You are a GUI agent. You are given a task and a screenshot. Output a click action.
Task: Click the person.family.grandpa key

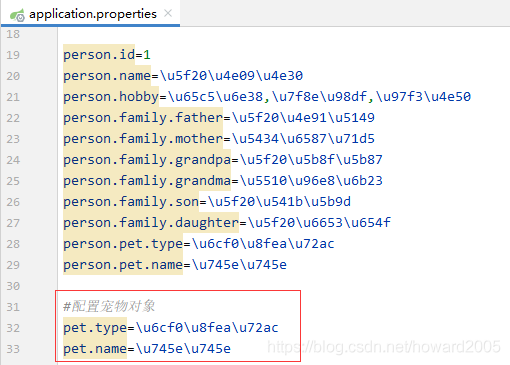tap(147, 160)
